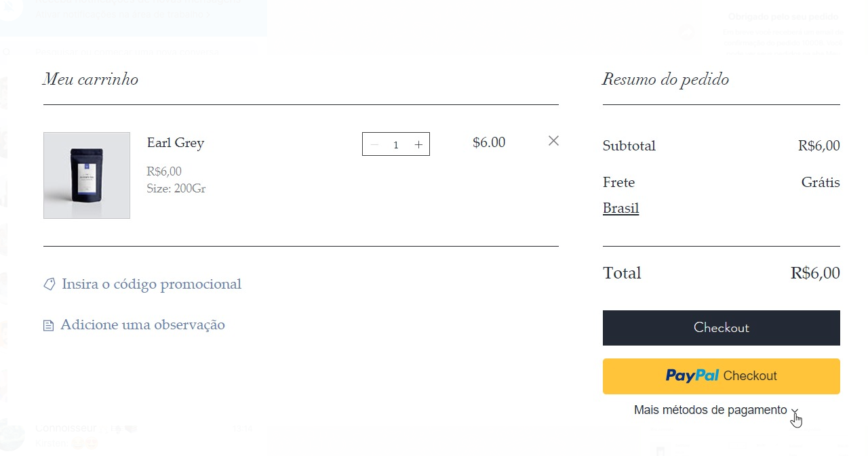Click the note icon beside Adicione uma observação
868x456 pixels.
[48, 326]
